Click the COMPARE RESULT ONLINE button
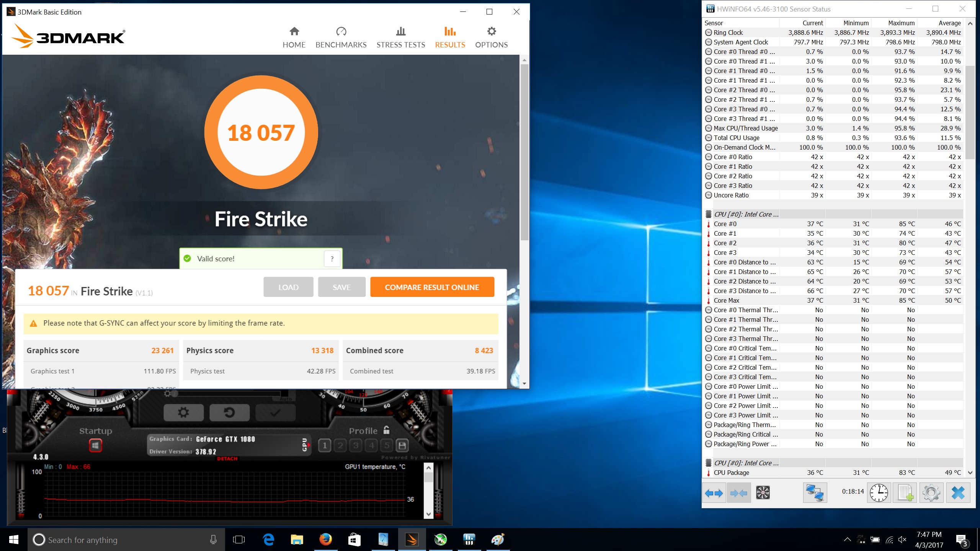Screen dimensions: 980x551 (432, 287)
